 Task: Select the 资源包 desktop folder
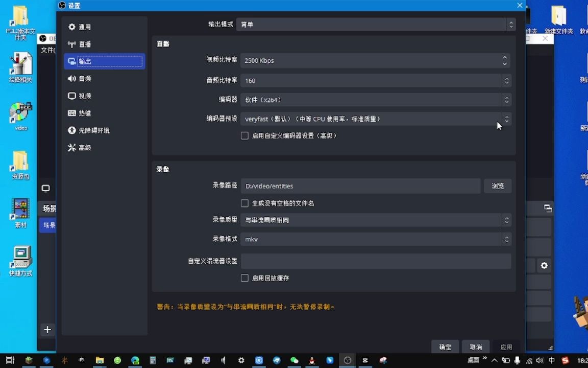tap(20, 165)
